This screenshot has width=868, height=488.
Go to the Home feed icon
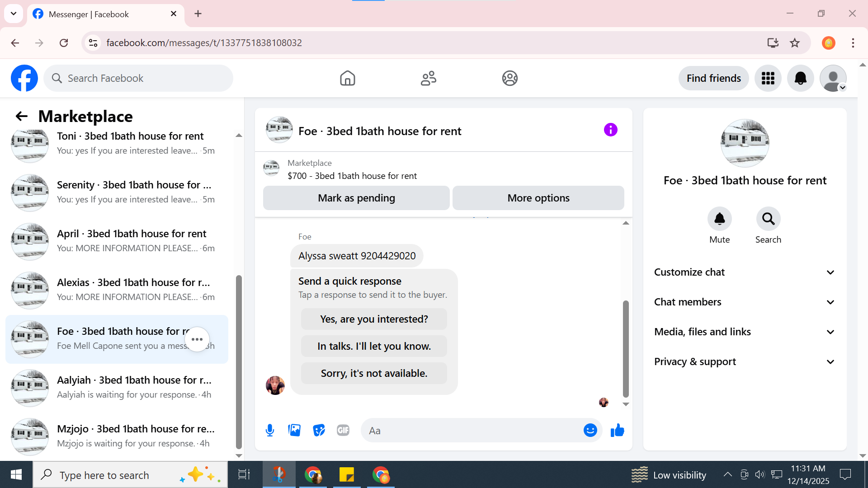tap(347, 78)
